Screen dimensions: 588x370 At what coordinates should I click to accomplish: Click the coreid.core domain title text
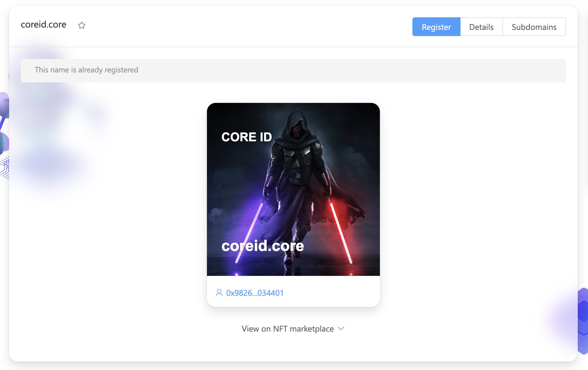click(43, 24)
